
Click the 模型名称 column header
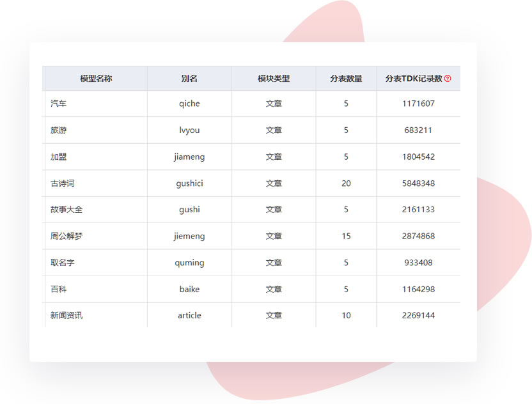coord(96,79)
